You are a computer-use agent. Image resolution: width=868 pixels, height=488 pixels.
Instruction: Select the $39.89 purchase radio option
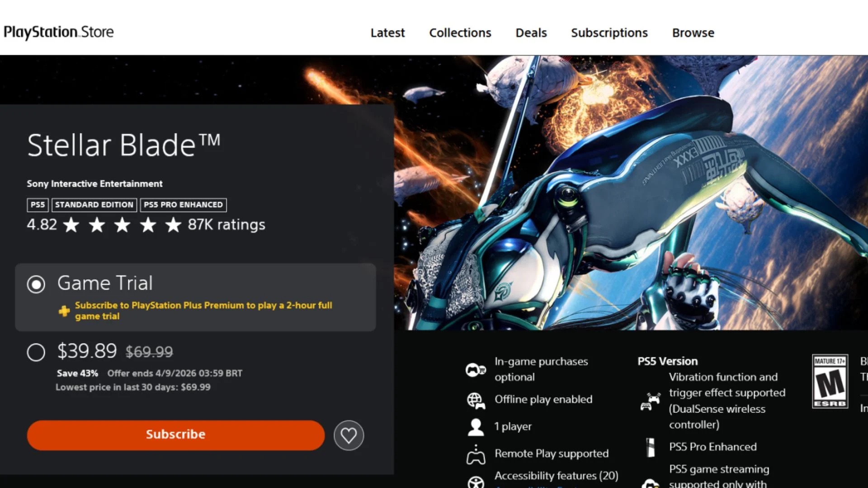tap(36, 352)
